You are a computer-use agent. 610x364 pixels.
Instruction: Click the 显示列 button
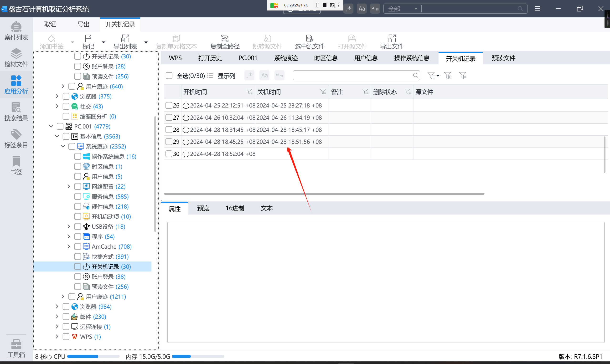coord(226,76)
